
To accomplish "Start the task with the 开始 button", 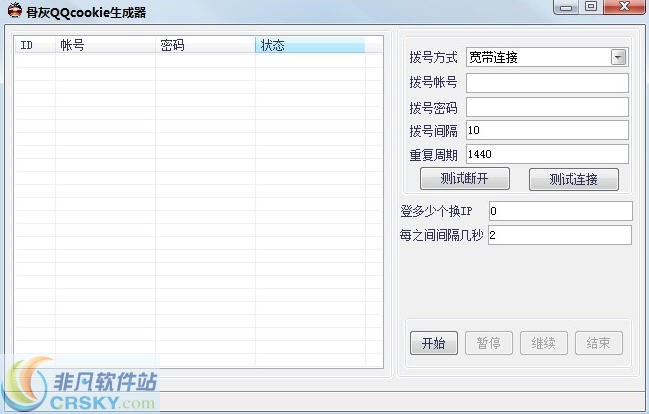I will 434,343.
